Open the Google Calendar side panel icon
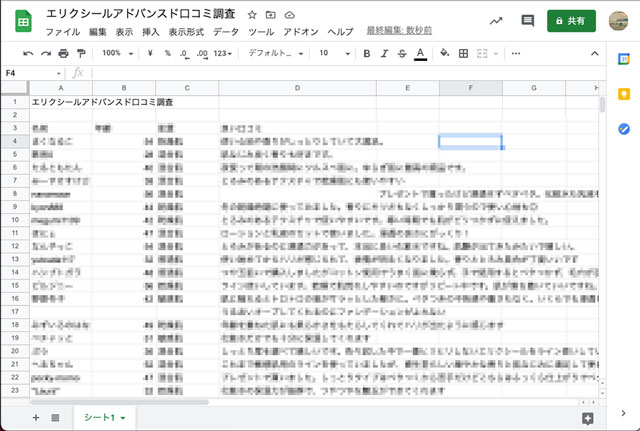 coord(624,59)
